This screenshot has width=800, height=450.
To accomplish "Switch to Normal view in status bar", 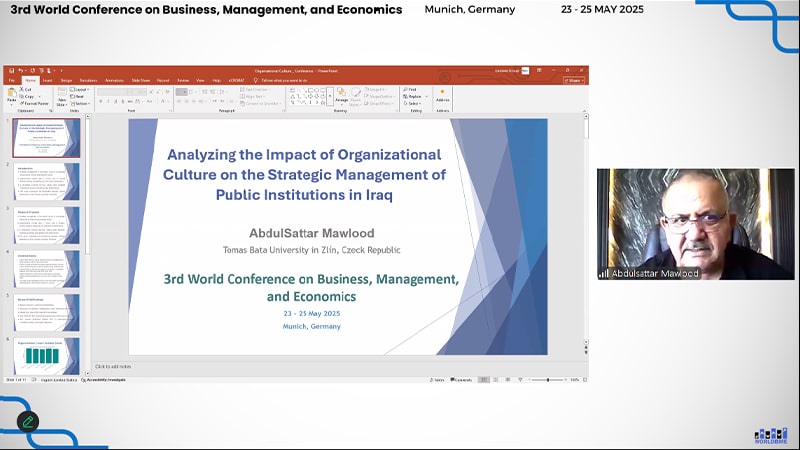I will (x=484, y=380).
